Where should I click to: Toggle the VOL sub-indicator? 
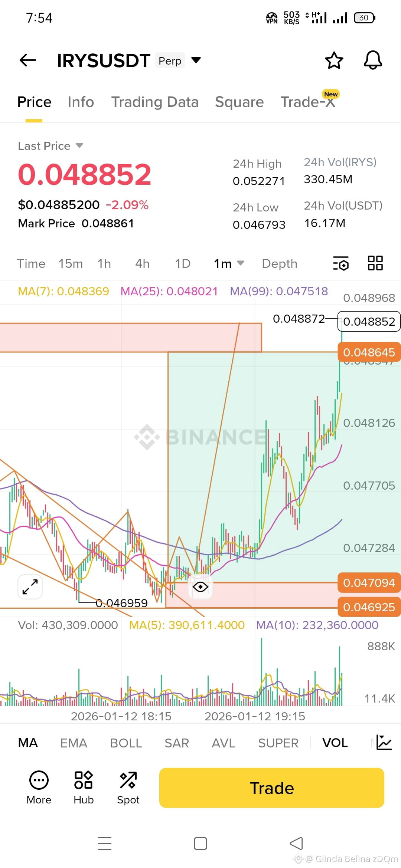335,743
